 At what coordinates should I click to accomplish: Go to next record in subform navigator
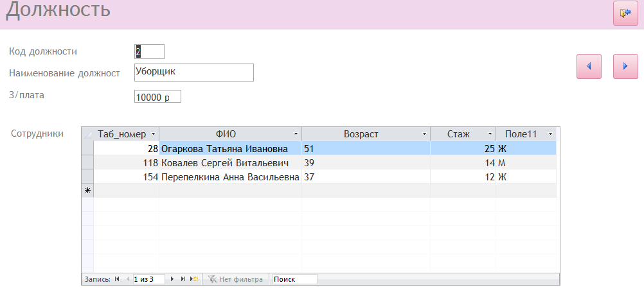click(172, 279)
